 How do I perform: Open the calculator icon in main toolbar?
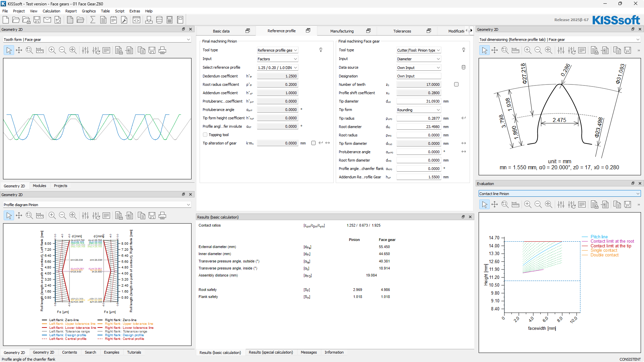[x=170, y=20]
